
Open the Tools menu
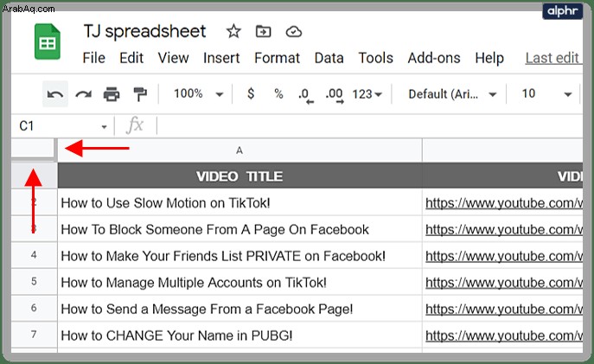pyautogui.click(x=376, y=58)
